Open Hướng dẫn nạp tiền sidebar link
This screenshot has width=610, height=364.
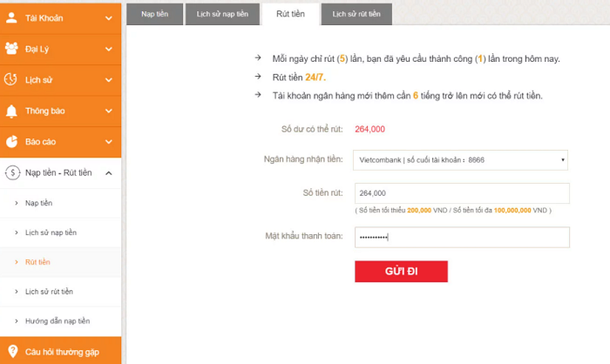[x=58, y=320]
